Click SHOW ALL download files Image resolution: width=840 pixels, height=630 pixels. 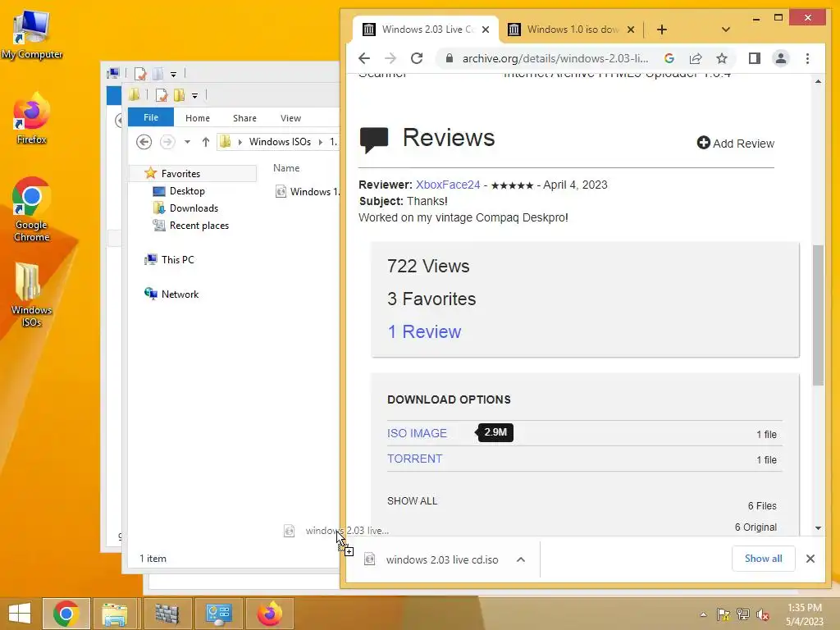pos(412,501)
